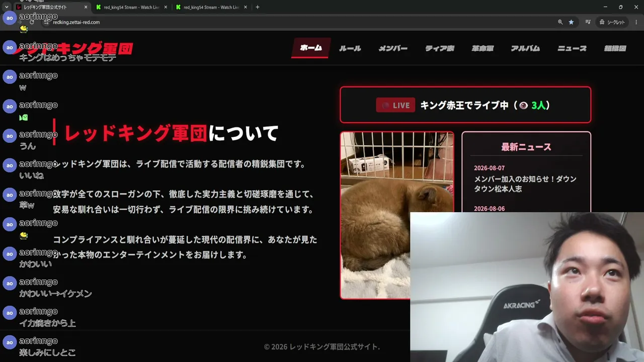Click the eye viewer-count icon beside 3人
Image resolution: width=644 pixels, height=362 pixels.
pyautogui.click(x=523, y=105)
